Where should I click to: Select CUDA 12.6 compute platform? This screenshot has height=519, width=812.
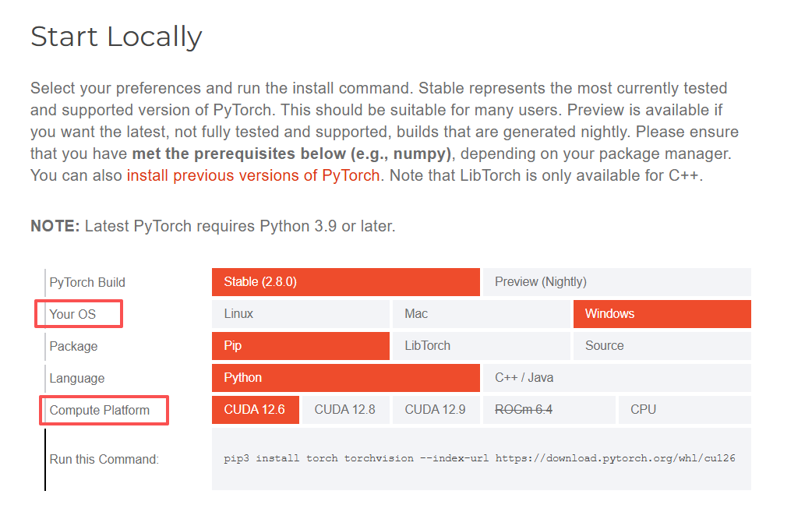coord(255,410)
